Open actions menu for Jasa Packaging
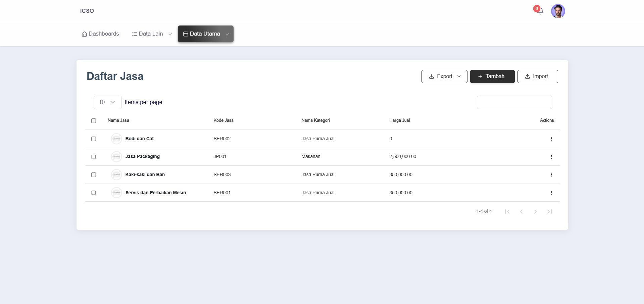 (551, 157)
